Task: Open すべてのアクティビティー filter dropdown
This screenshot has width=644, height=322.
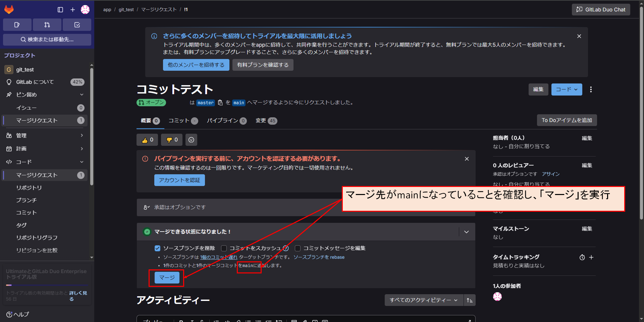Action: pos(424,300)
